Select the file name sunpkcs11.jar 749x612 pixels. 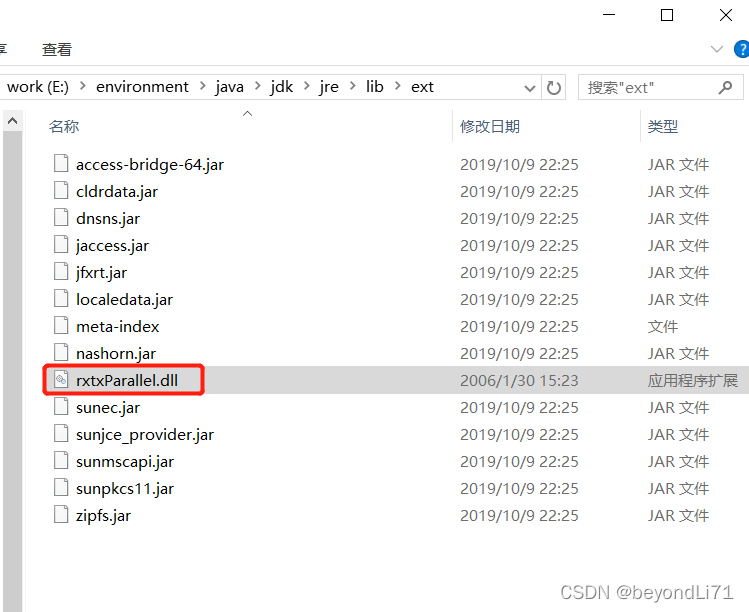(125, 488)
